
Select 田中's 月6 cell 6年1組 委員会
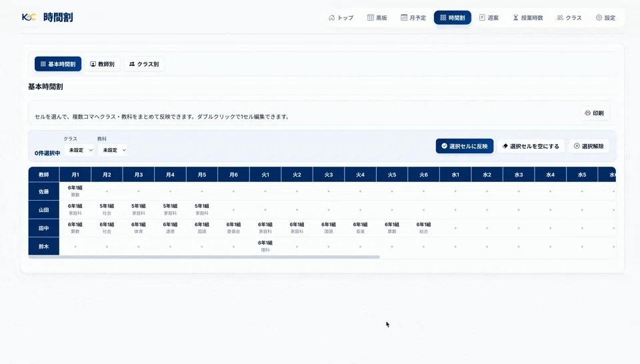click(233, 228)
